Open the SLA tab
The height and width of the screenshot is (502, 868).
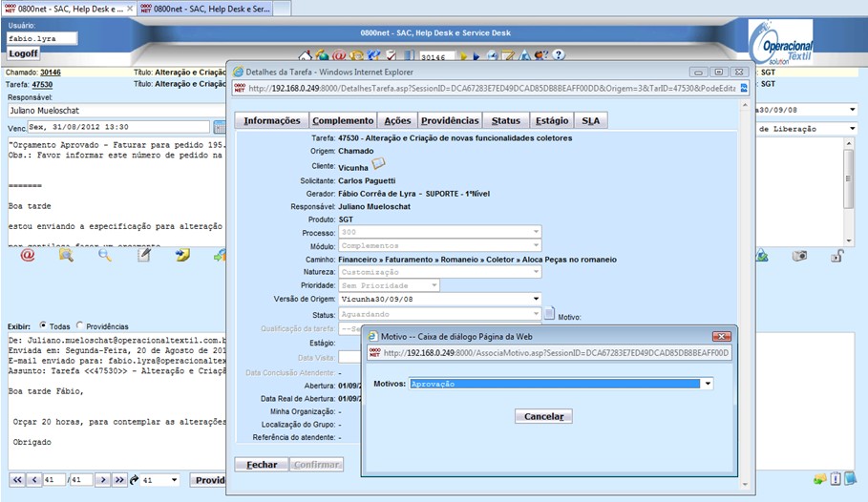591,120
